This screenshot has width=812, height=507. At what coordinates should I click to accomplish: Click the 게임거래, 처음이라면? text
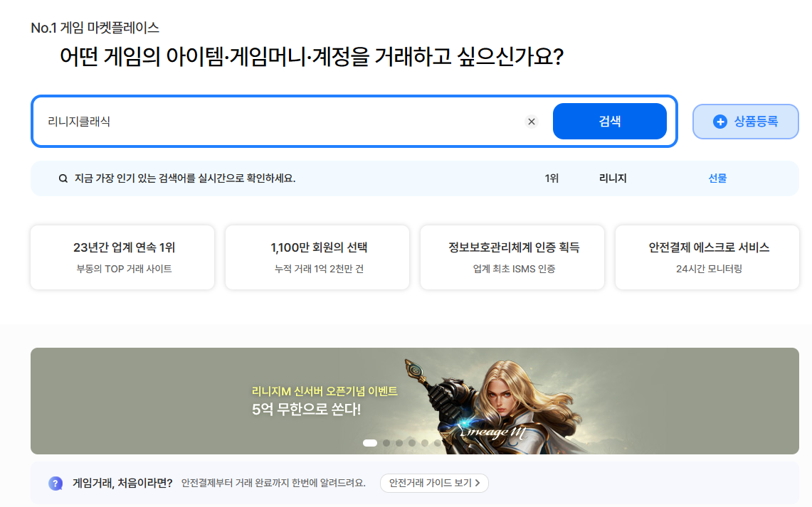[x=122, y=484]
